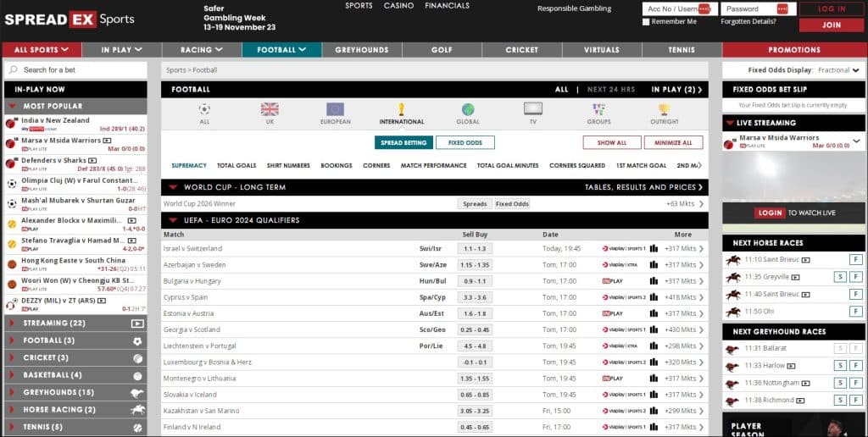Click the Forgotten Details link
The image size is (868, 437).
(x=748, y=22)
